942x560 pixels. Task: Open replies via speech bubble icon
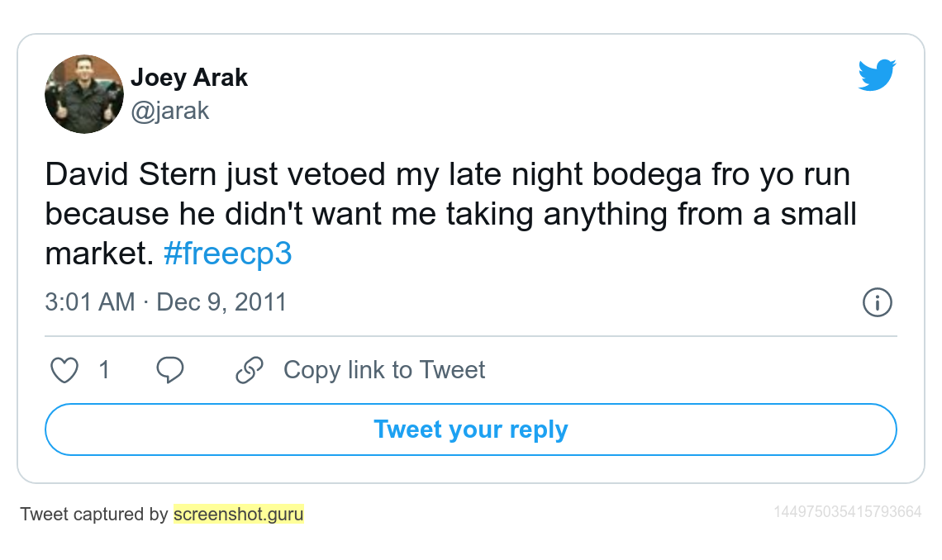(170, 370)
